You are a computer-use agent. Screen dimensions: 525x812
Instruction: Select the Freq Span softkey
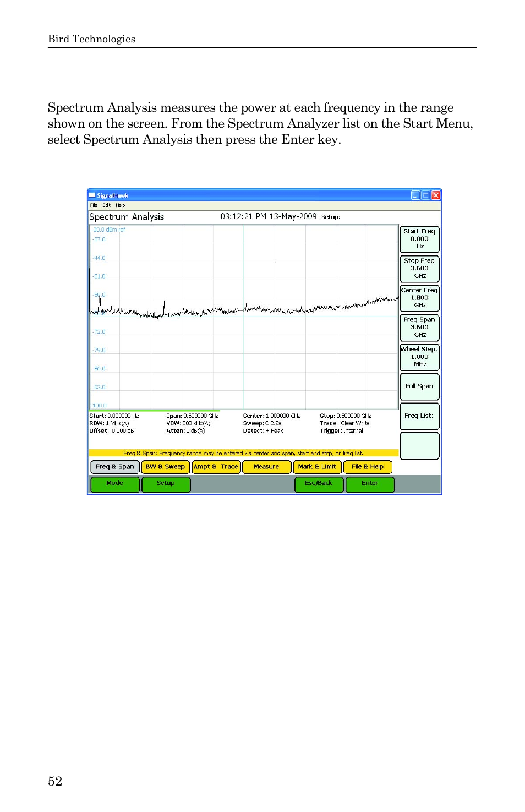click(419, 328)
